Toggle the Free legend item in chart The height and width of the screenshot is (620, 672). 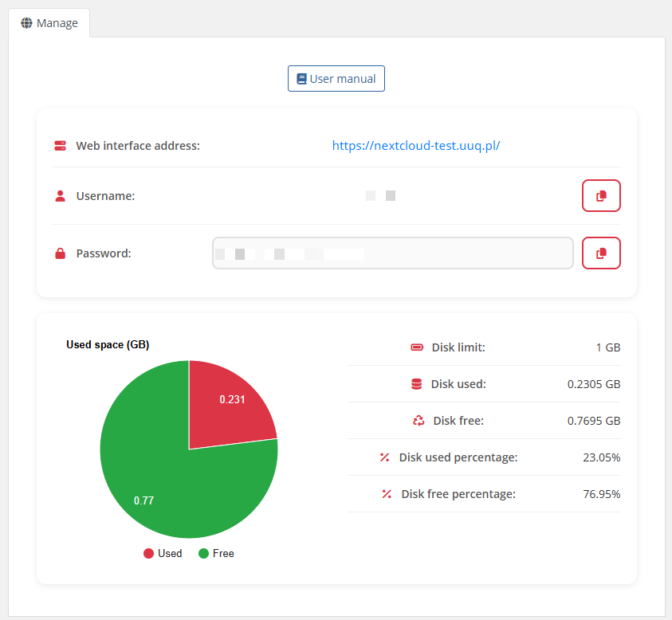tap(216, 553)
